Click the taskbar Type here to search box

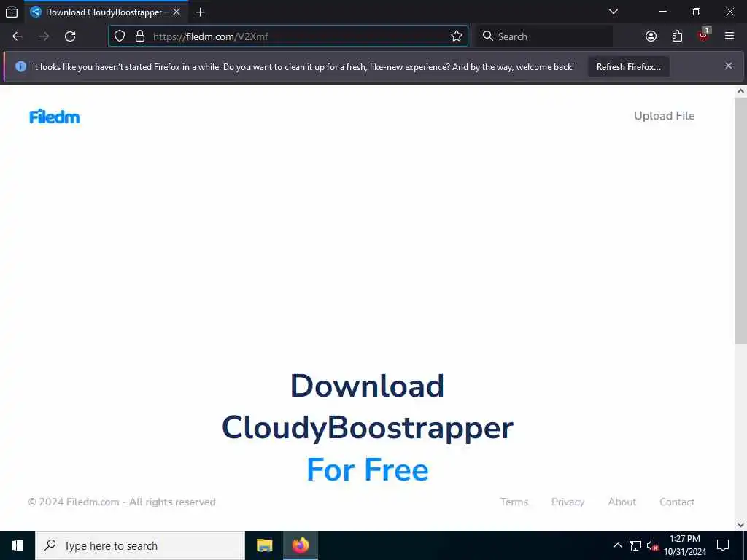click(x=140, y=545)
